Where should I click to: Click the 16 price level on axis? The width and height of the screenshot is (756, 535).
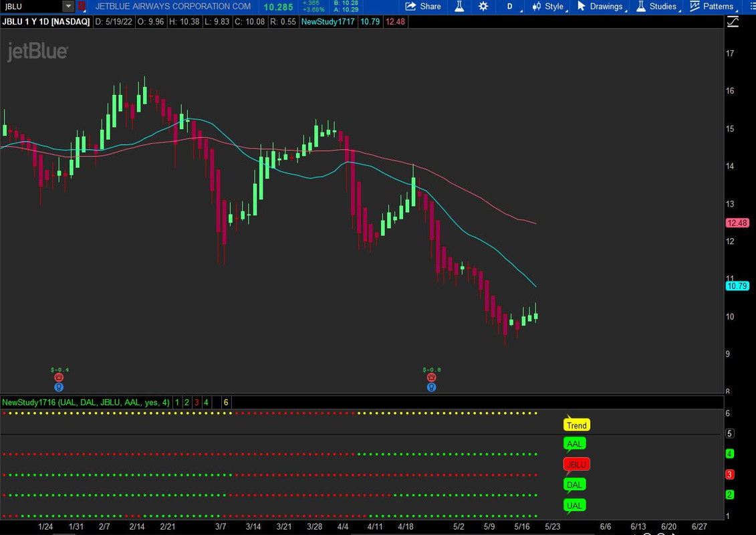(730, 91)
